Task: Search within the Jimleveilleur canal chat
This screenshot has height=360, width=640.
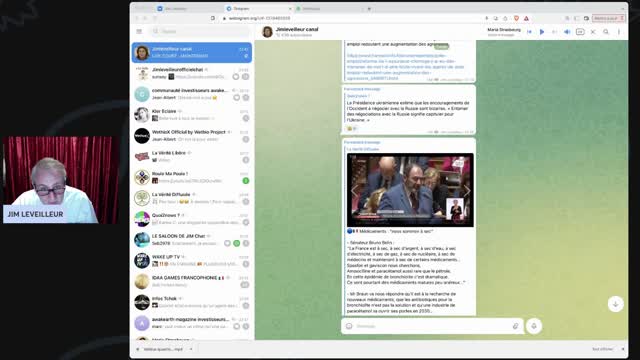Action: tap(606, 32)
